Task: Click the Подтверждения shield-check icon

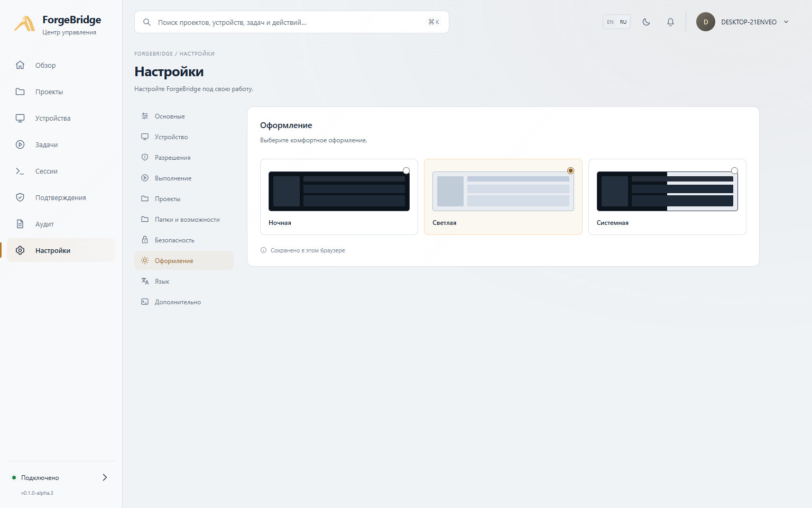Action: click(x=20, y=197)
